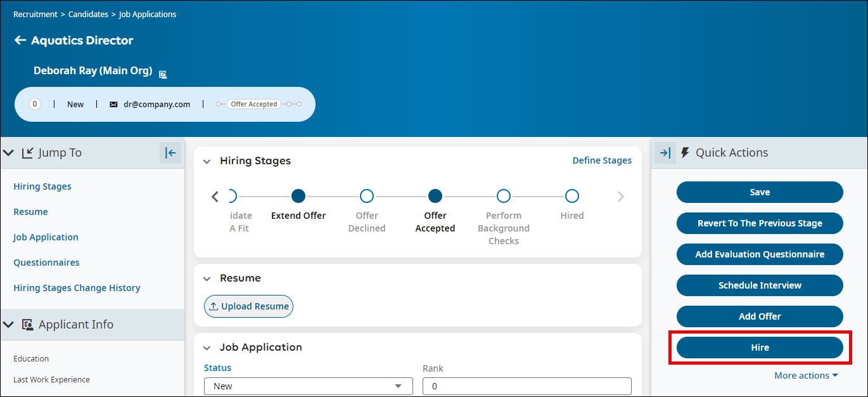Click the Offer Accepted stage pill in header
Viewport: 868px width, 397px height.
pyautogui.click(x=254, y=104)
